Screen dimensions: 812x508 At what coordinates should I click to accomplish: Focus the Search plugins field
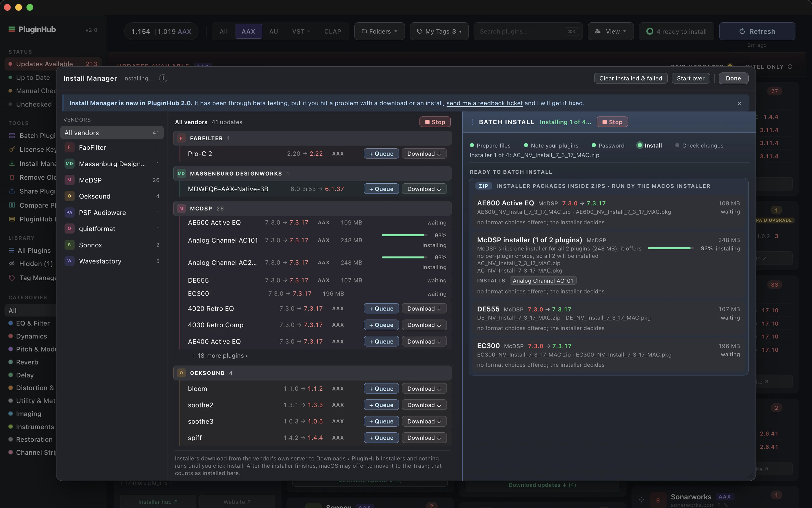[x=528, y=31]
